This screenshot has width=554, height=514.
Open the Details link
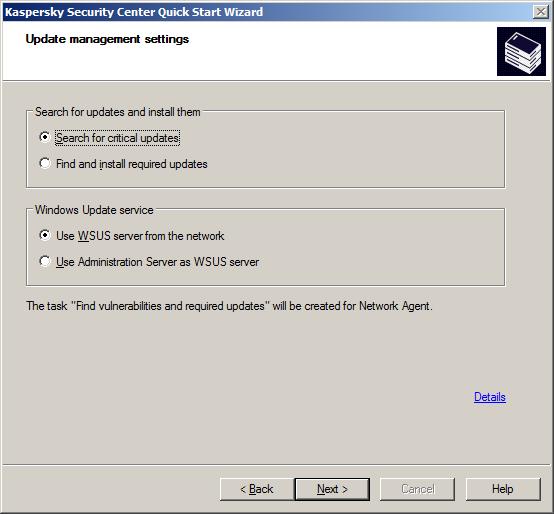[x=489, y=397]
